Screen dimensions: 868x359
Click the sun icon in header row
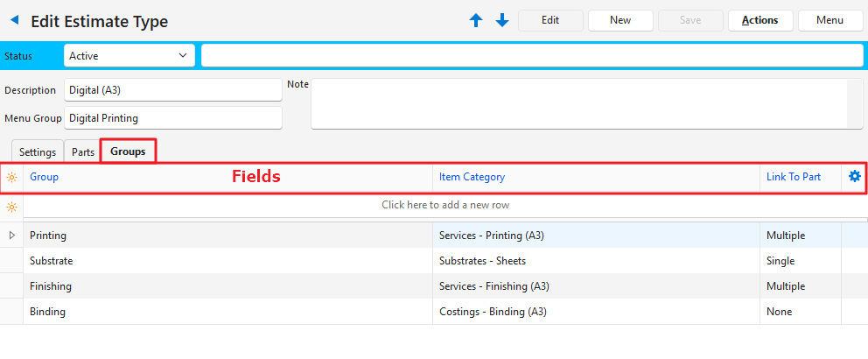click(11, 177)
